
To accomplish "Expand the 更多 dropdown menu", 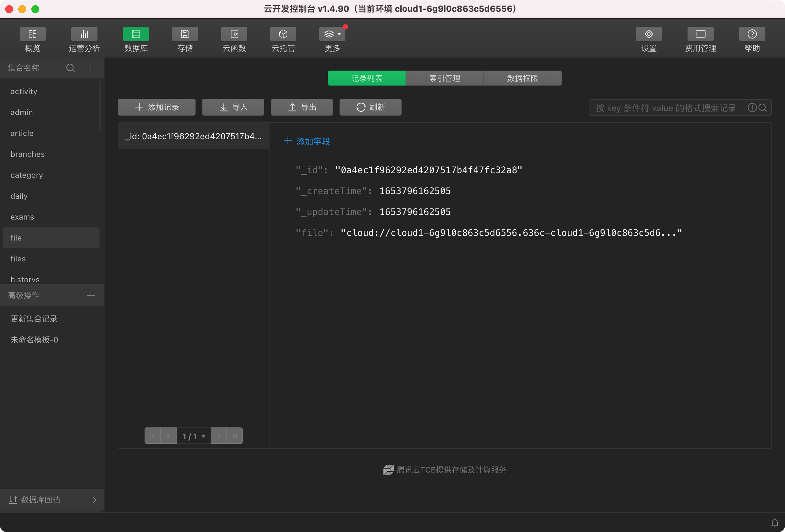I will click(332, 34).
